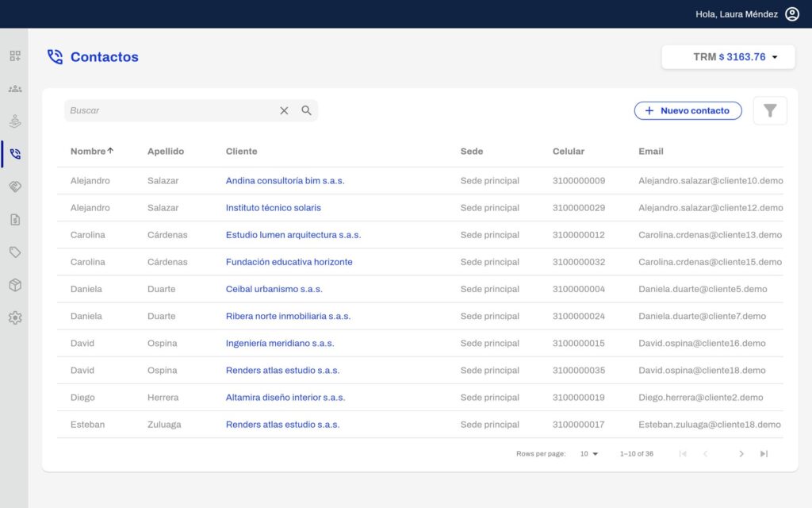This screenshot has height=508, width=812.
Task: Click the surname Zuluaga cell
Action: pyautogui.click(x=164, y=424)
